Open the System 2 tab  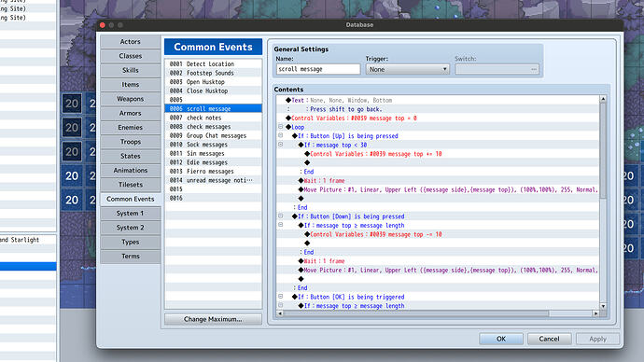pyautogui.click(x=130, y=228)
